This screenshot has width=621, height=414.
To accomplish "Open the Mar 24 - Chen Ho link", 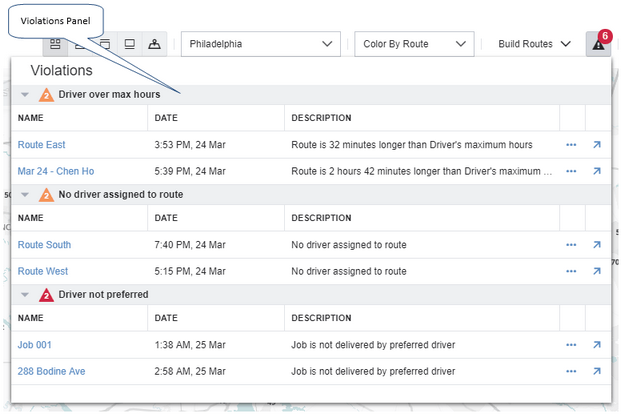I will coord(56,171).
